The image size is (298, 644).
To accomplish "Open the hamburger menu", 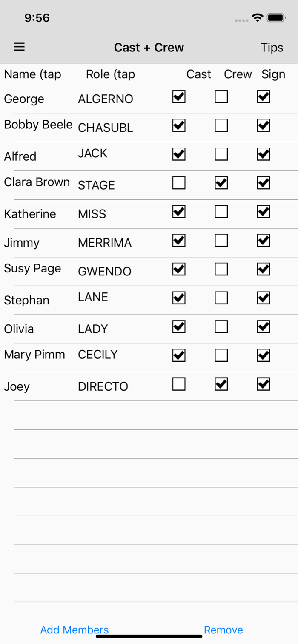I will (20, 47).
